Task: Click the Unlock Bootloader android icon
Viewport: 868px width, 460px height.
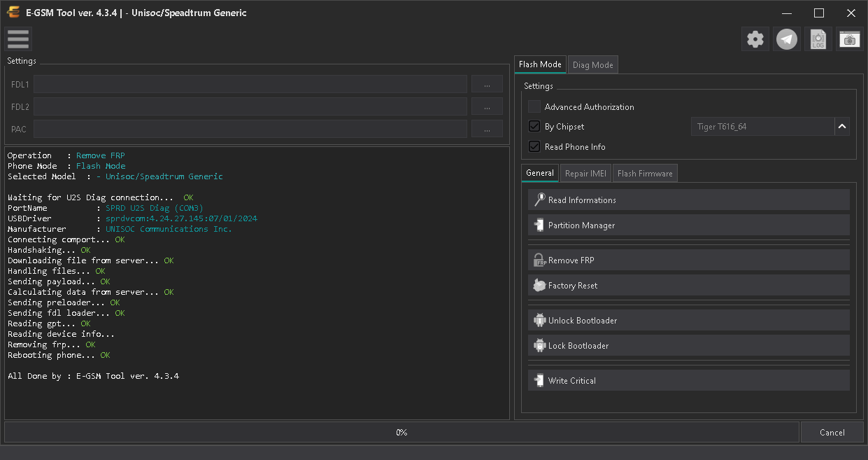Action: [539, 320]
